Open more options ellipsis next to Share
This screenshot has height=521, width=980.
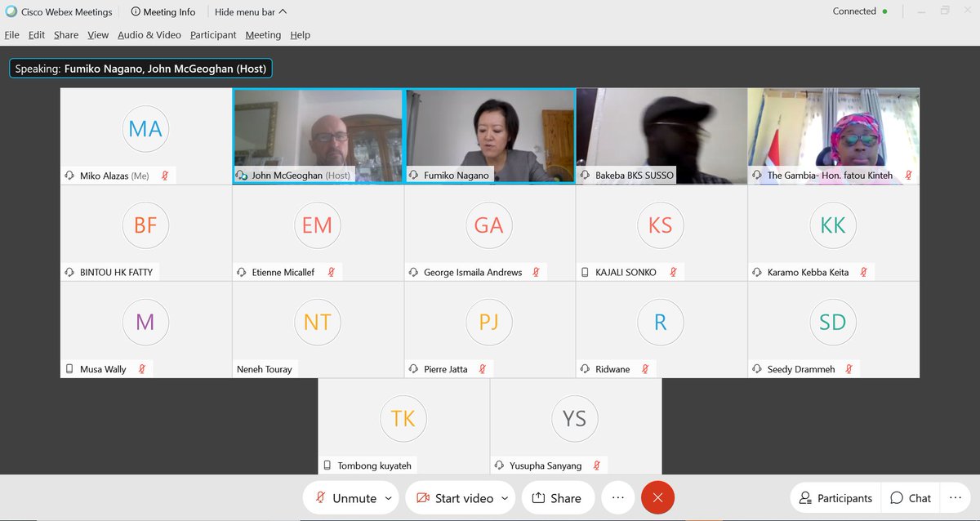[x=617, y=498]
